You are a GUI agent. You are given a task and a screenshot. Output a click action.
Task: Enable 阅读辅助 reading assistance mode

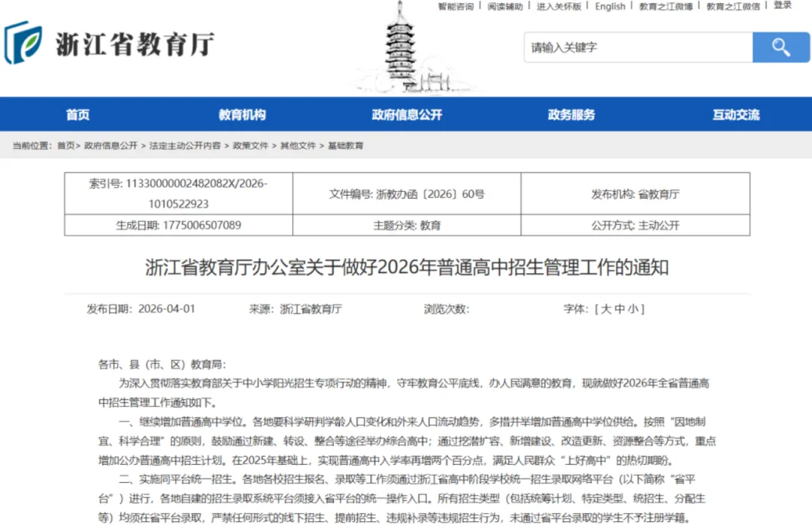[504, 6]
